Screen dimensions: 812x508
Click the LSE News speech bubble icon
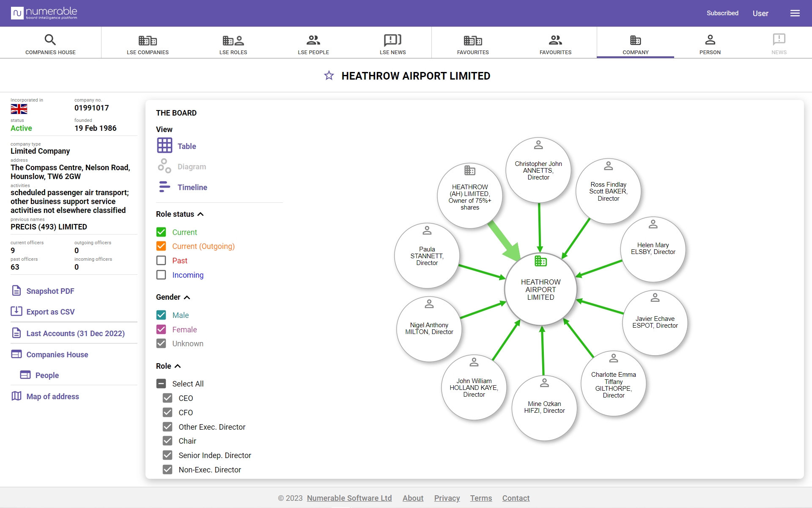tap(392, 40)
